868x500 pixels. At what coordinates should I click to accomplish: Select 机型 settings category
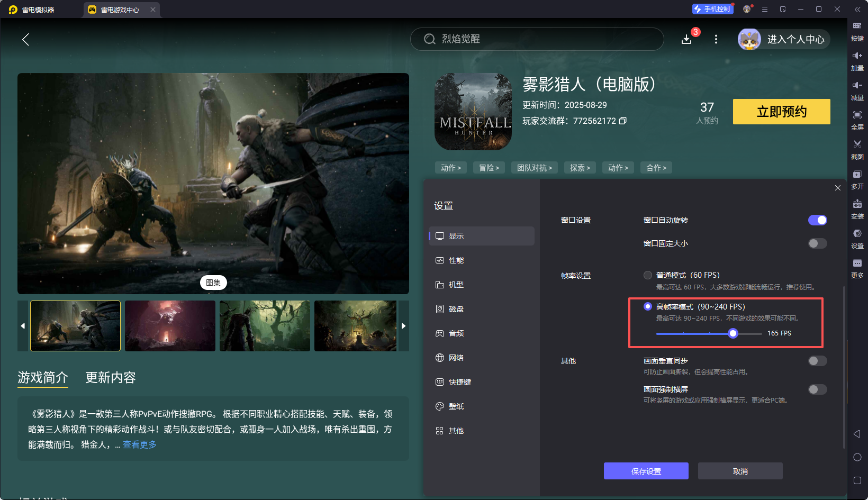click(482, 285)
